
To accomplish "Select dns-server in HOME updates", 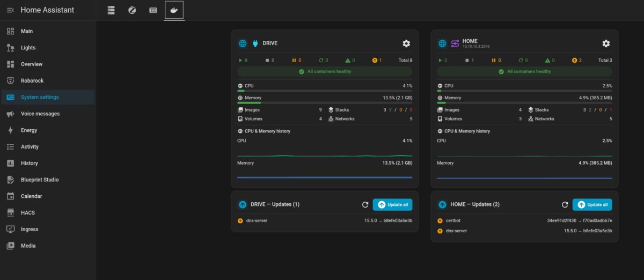I will [524, 231].
